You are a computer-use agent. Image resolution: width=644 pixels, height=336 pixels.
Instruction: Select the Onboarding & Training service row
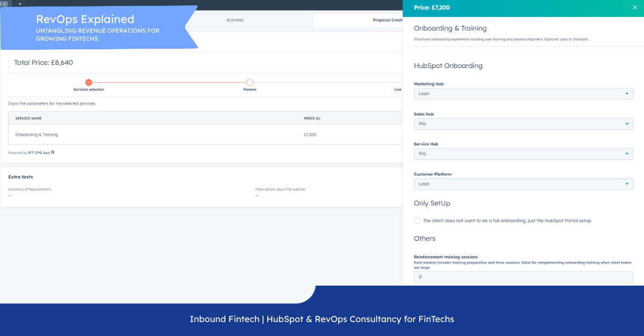[36, 135]
